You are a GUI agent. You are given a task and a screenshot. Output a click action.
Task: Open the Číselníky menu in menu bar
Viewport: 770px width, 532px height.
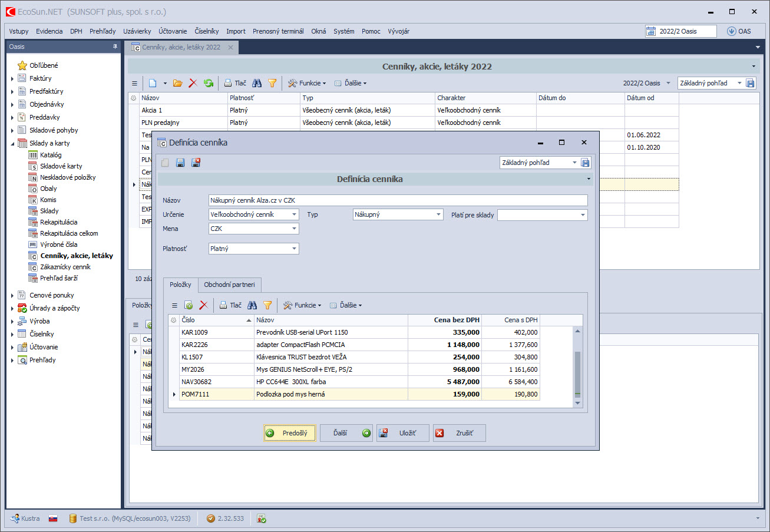coord(207,31)
